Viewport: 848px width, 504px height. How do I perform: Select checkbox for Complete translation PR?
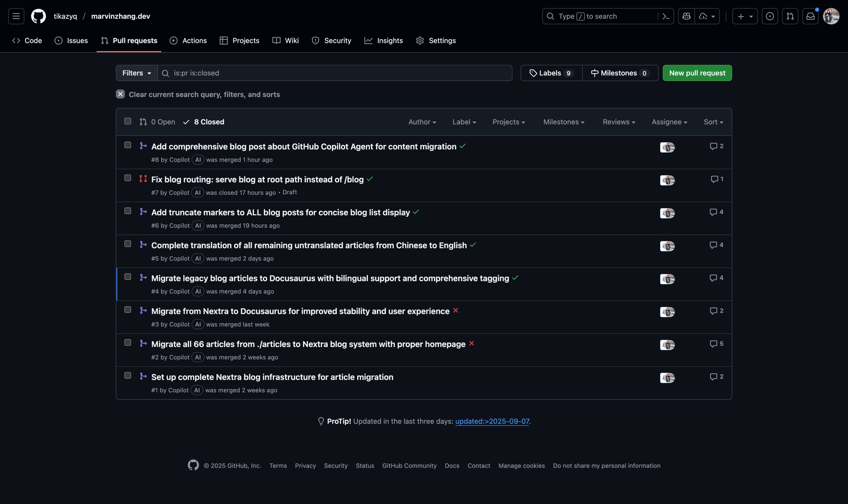coord(128,244)
